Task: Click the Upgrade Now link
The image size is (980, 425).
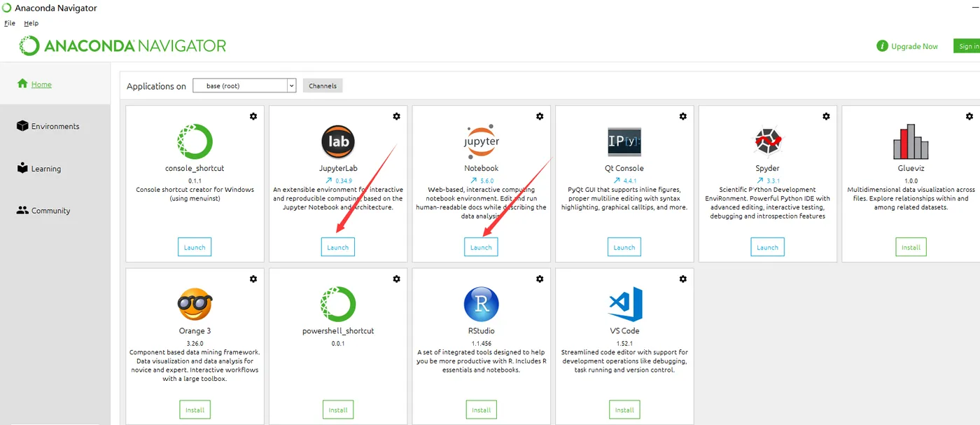Action: pos(914,46)
